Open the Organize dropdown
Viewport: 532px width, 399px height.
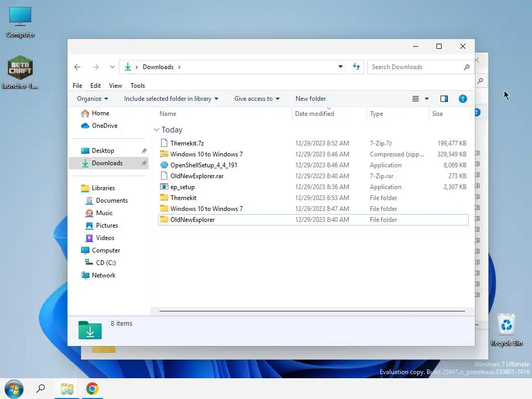pos(92,99)
